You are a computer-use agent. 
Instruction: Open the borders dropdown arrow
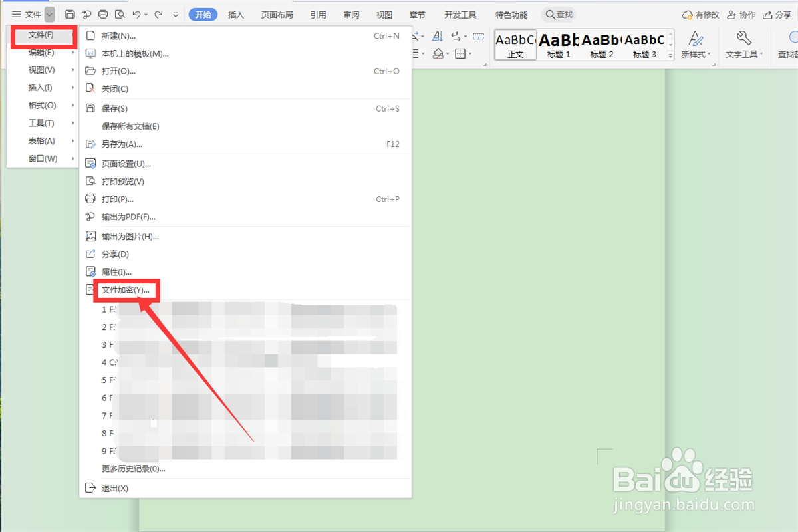point(469,54)
